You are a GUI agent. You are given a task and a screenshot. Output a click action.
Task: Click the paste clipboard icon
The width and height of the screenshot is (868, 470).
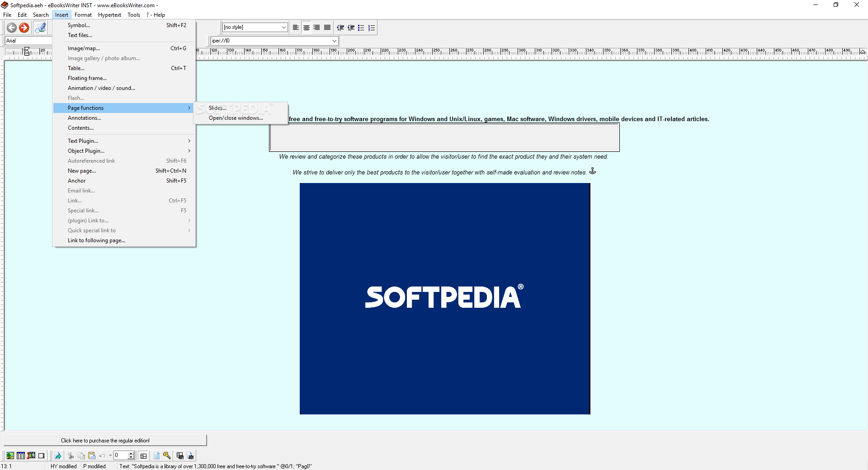point(92,456)
